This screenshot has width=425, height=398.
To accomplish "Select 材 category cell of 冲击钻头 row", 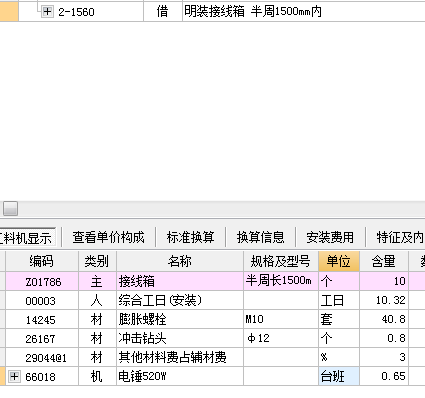I will [97, 338].
